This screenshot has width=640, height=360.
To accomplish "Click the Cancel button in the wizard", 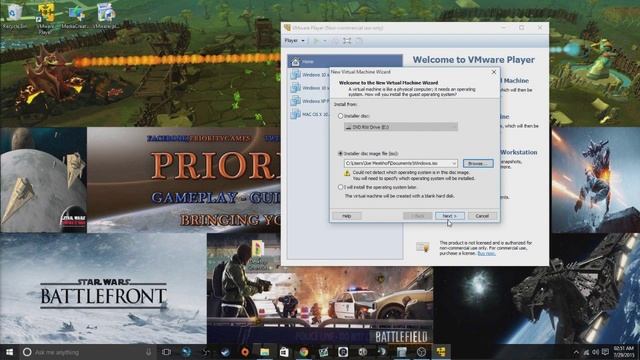I will (x=482, y=216).
